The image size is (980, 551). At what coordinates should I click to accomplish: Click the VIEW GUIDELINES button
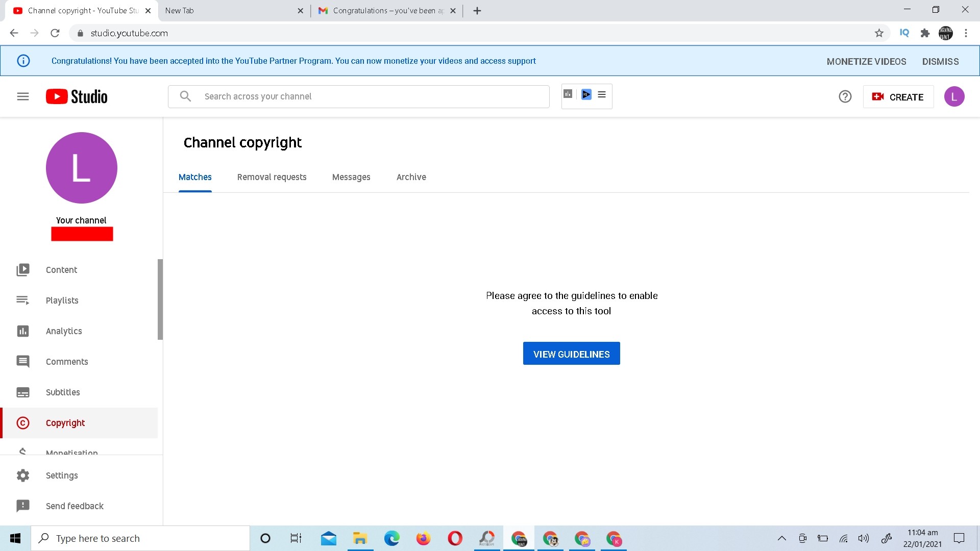point(572,354)
